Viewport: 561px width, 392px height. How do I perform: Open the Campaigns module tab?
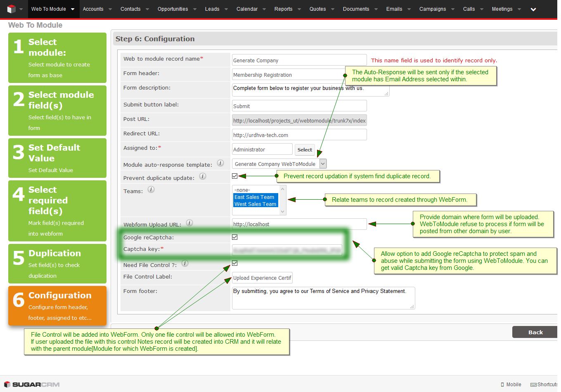coord(432,9)
